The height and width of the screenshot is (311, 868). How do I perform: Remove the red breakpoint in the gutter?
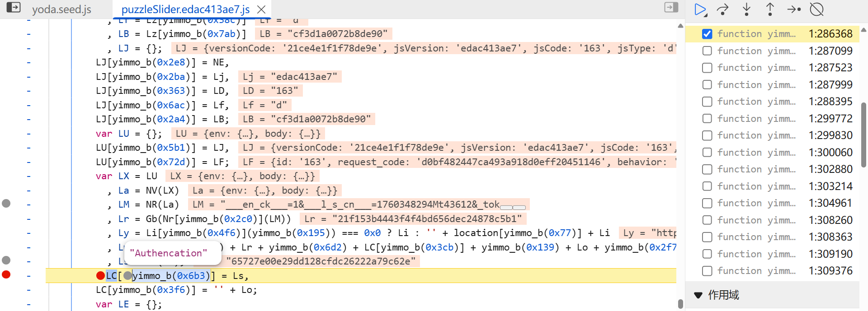6,274
